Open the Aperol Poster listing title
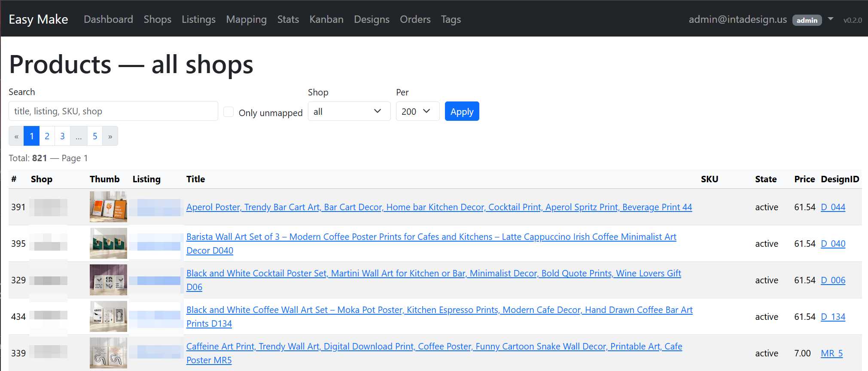868x371 pixels. pos(439,207)
